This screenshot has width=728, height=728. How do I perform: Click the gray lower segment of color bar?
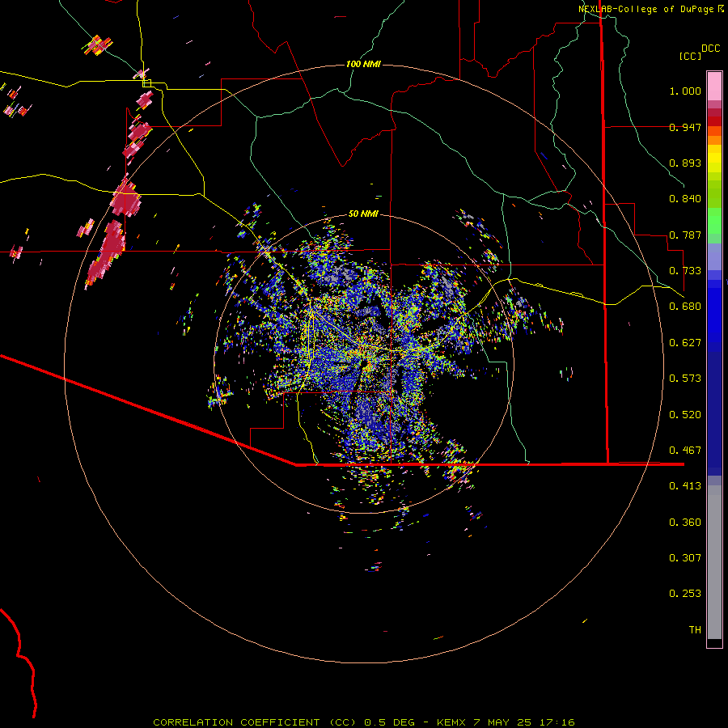(x=714, y=562)
